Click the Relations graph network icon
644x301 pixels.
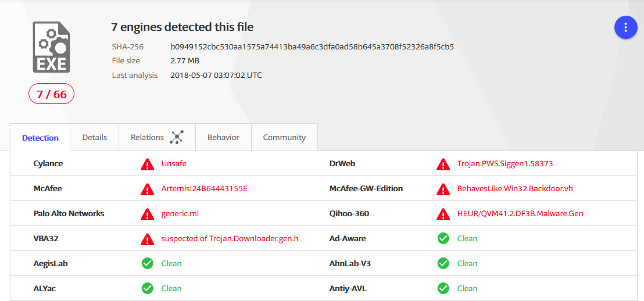point(177,137)
